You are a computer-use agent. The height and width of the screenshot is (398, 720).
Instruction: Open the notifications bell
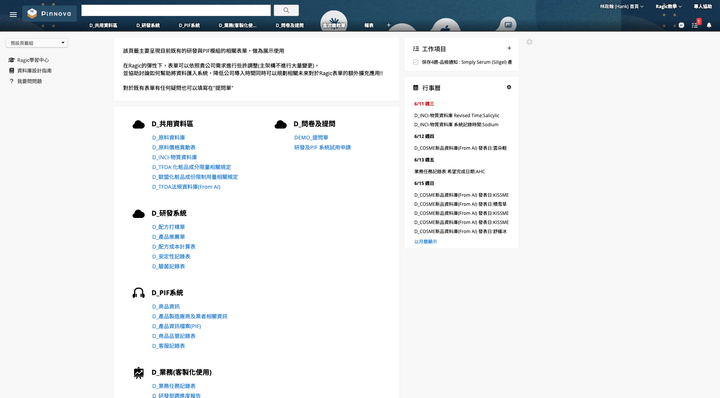(709, 25)
